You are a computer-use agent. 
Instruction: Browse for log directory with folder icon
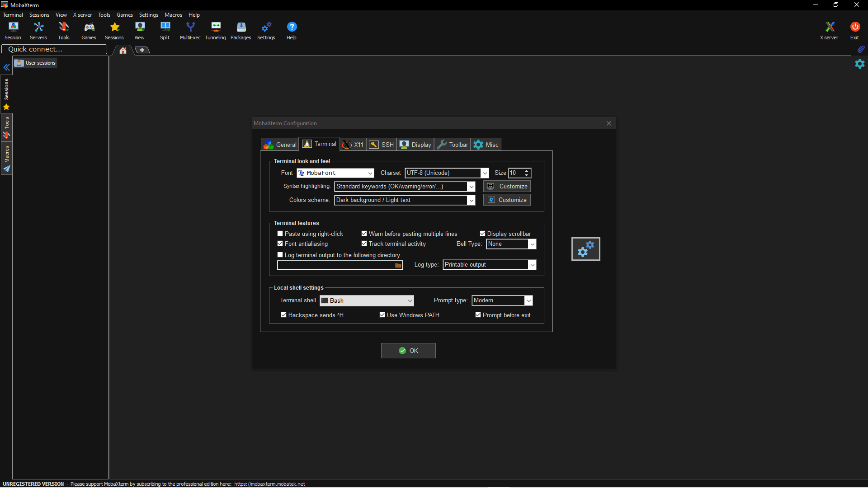pyautogui.click(x=398, y=265)
